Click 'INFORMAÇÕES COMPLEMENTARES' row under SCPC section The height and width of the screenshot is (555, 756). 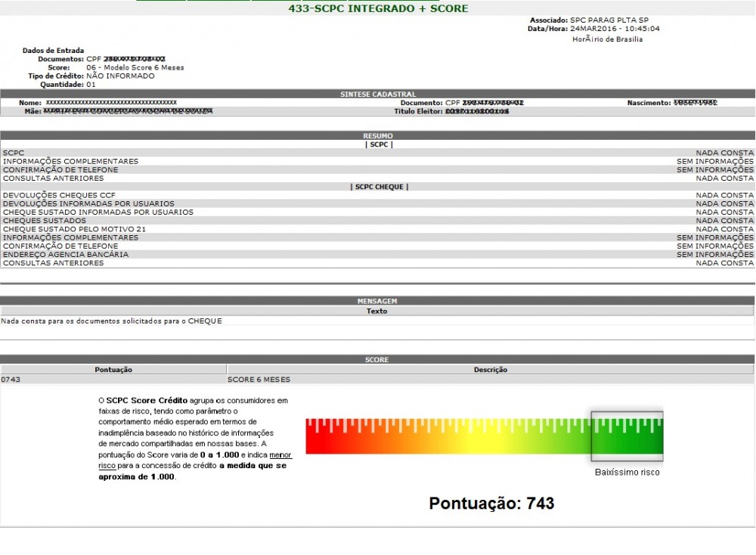coord(378,161)
